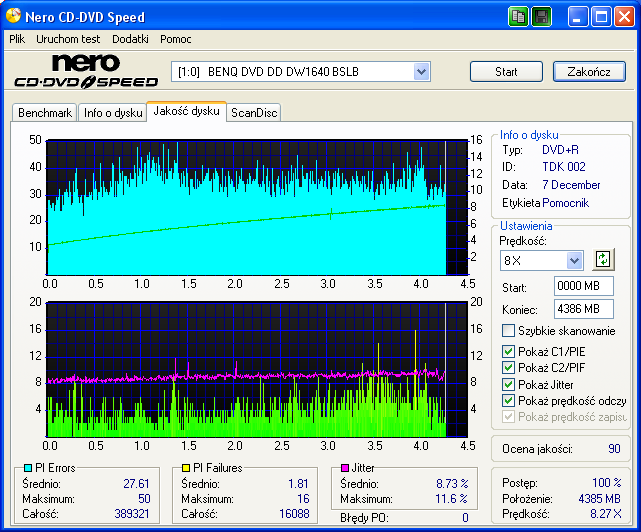Click the disabled Pokaż prędkość zapisu checkbox
Screen dimensions: 641x532
pyautogui.click(x=508, y=417)
